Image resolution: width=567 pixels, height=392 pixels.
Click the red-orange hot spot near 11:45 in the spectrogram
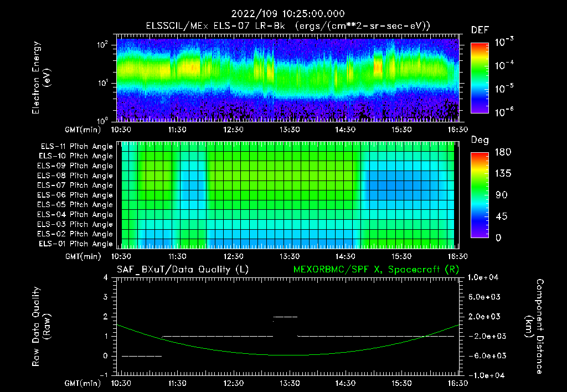click(193, 67)
